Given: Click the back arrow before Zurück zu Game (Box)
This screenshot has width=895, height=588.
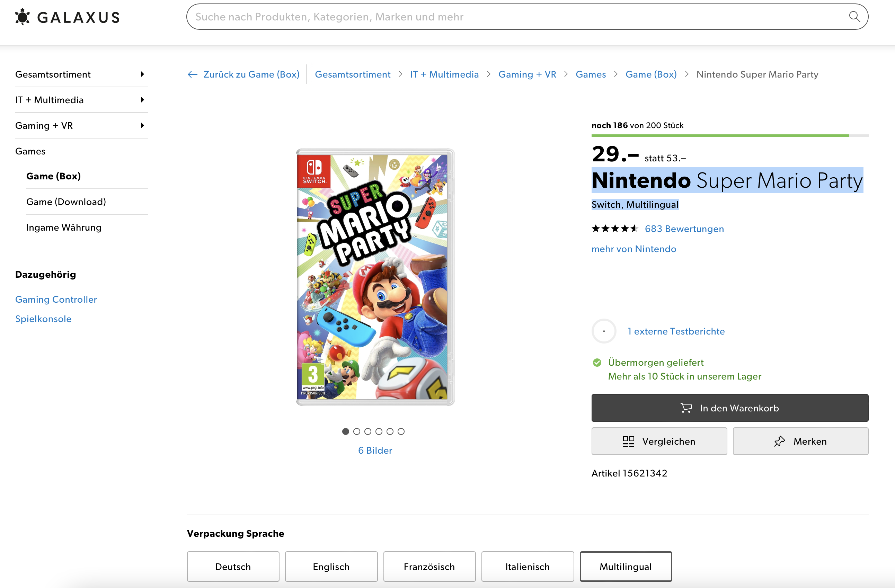Looking at the screenshot, I should pos(193,74).
